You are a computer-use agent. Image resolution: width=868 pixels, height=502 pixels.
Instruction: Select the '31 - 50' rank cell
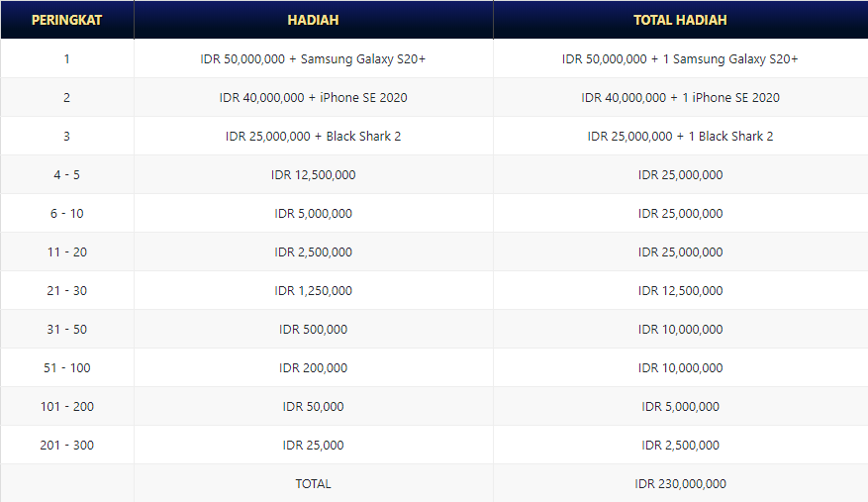pos(67,329)
